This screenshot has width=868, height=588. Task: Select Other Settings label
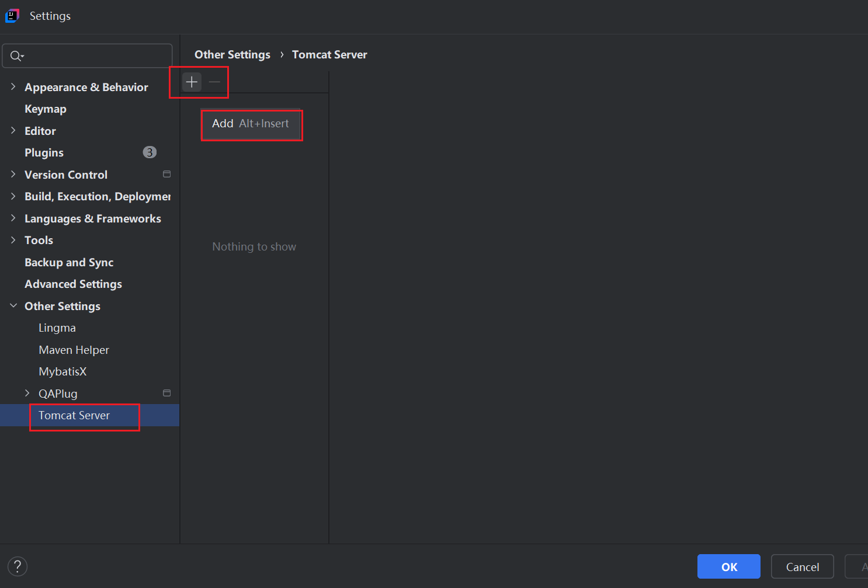(x=63, y=306)
